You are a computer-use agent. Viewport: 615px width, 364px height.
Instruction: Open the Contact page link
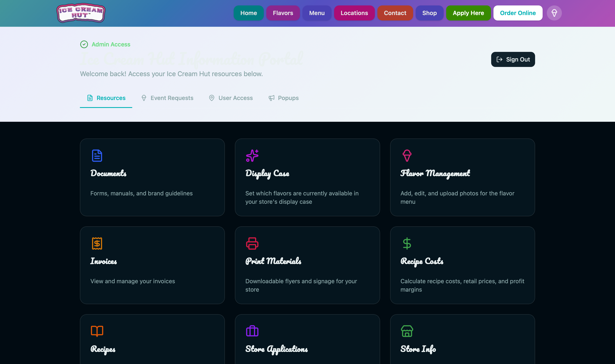[395, 13]
